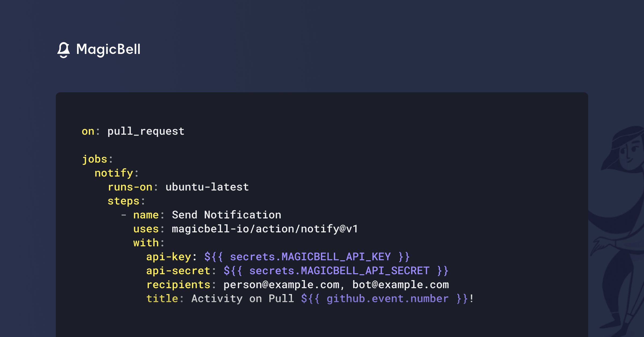The image size is (644, 337).
Task: Click the MagicBell wordmark text
Action: pos(108,50)
